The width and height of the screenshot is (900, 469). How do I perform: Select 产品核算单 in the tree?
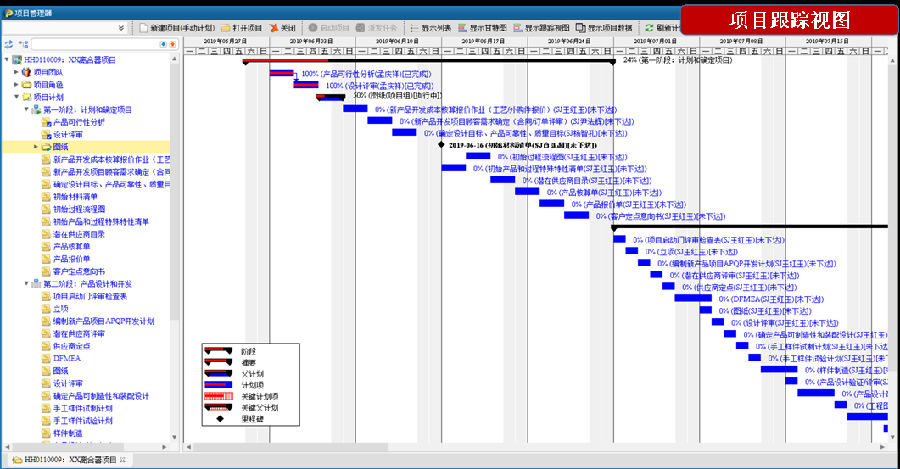click(x=71, y=246)
